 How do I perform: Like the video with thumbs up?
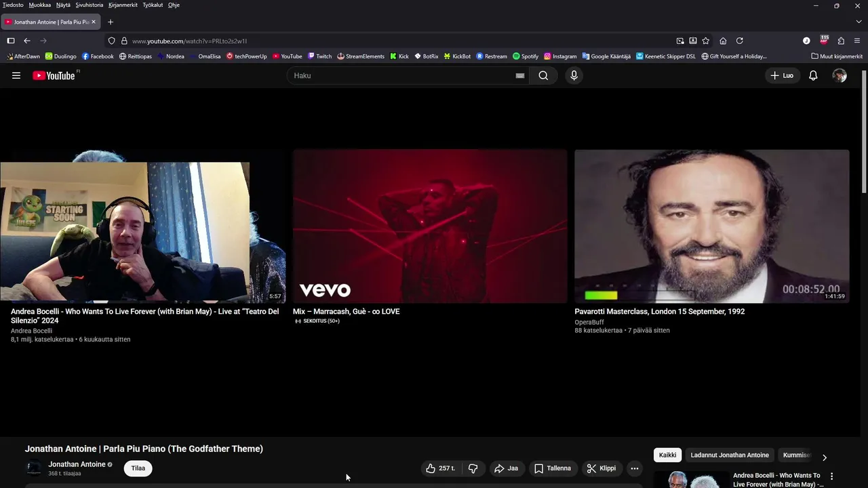tap(440, 468)
